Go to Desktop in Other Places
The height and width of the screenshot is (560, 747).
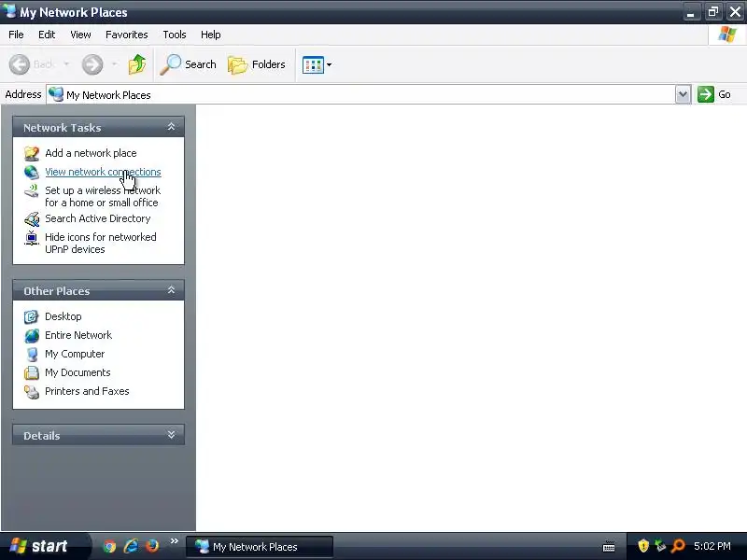click(63, 316)
